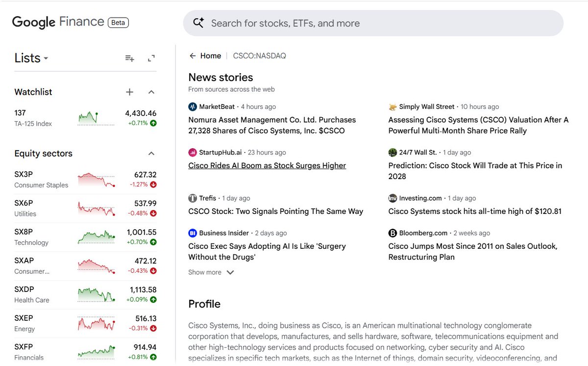The image size is (588, 366).
Task: Click the StartupHub.ai source icon
Action: (193, 152)
